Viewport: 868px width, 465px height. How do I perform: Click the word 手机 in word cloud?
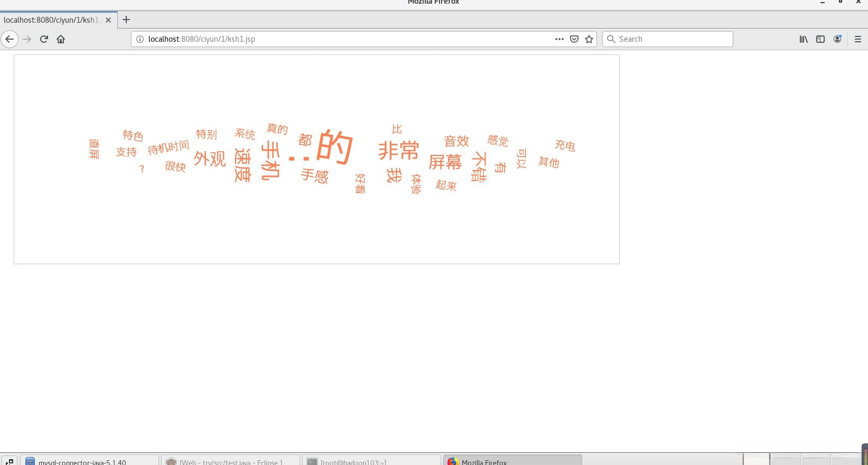pos(270,160)
